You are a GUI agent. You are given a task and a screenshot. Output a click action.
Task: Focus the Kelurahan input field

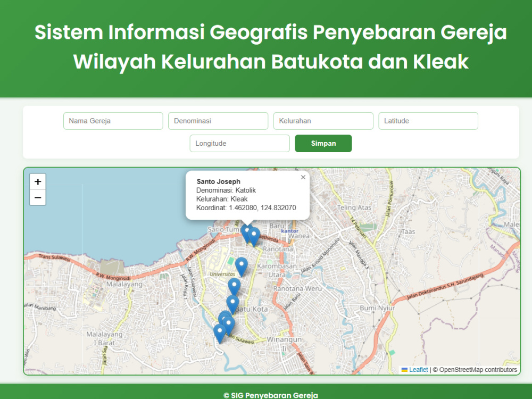tap(323, 121)
